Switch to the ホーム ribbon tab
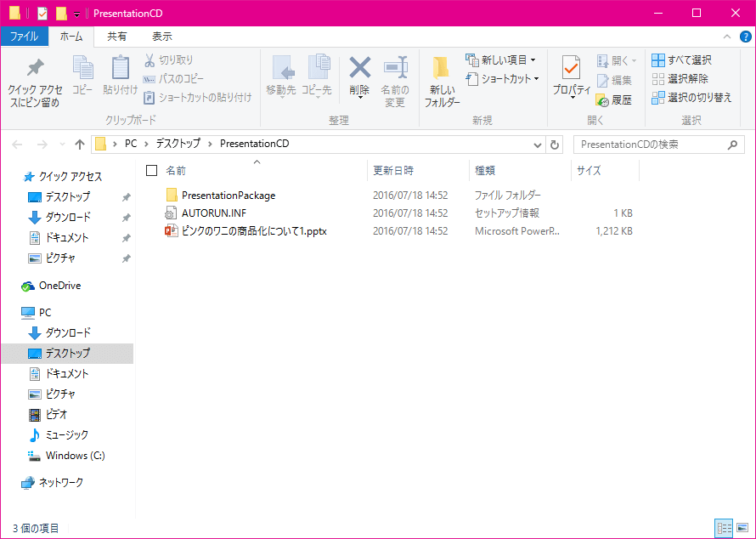The image size is (756, 539). pos(71,37)
